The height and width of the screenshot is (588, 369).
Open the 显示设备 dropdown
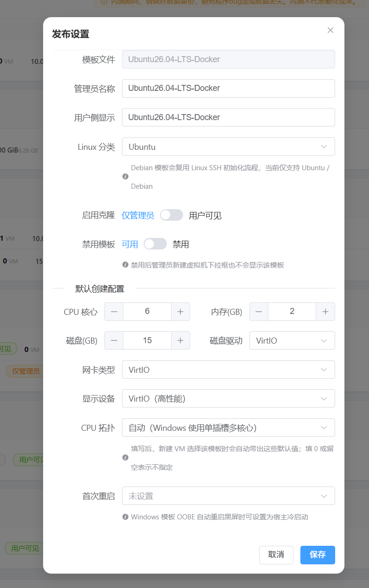(229, 398)
